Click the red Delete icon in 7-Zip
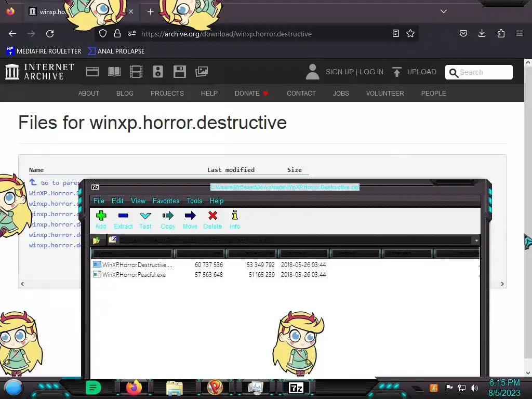Viewport: 532px width, 399px height. point(212,220)
